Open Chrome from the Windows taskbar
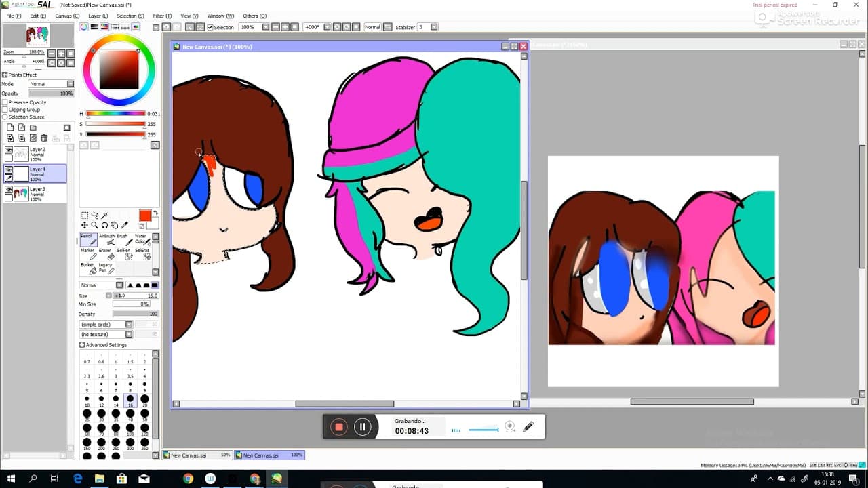This screenshot has height=488, width=868. coord(188,479)
